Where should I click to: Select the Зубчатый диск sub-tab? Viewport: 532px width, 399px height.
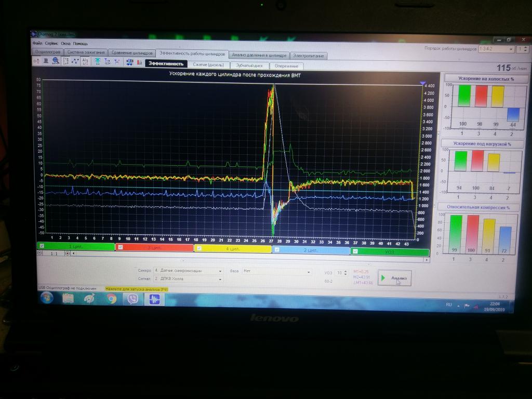tap(249, 65)
